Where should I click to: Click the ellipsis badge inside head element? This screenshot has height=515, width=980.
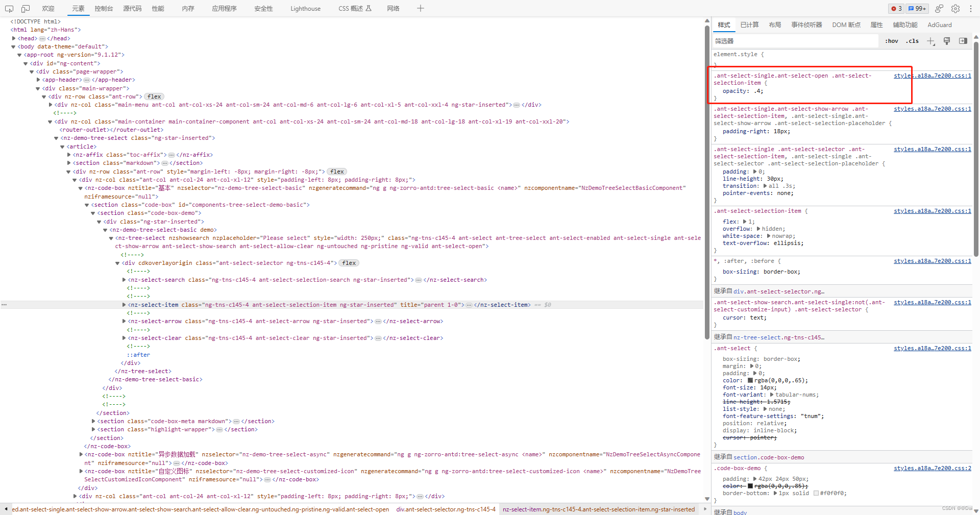[42, 38]
